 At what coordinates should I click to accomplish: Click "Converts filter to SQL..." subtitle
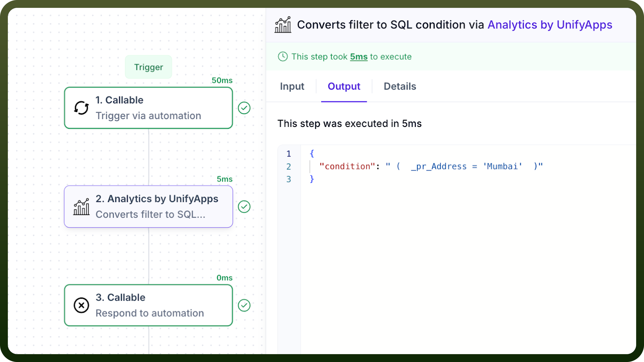pyautogui.click(x=150, y=214)
